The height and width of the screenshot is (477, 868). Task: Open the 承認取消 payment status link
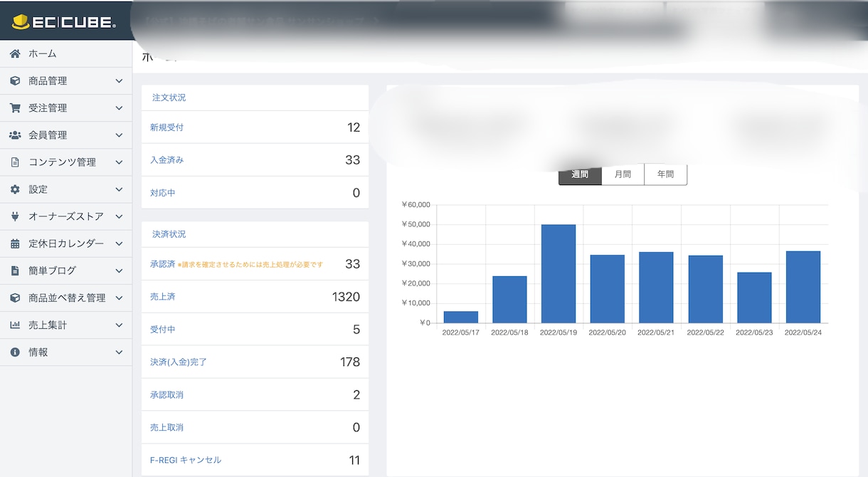click(x=166, y=395)
